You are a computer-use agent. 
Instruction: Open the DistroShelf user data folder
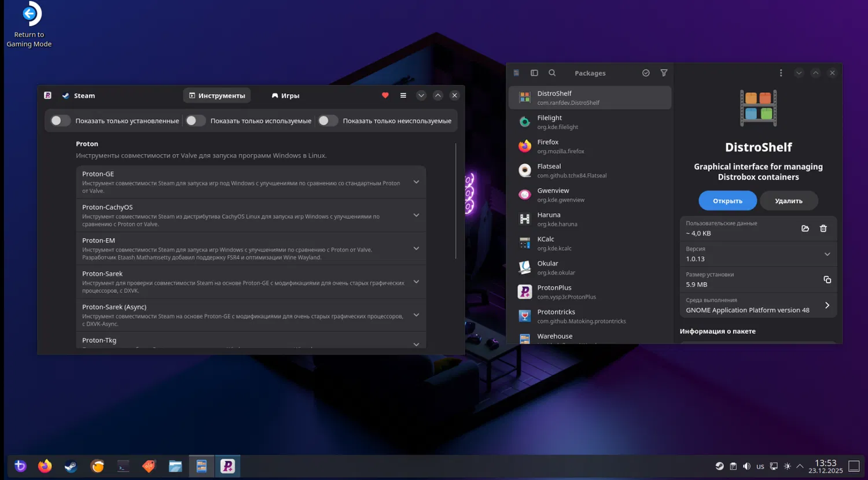[805, 228]
